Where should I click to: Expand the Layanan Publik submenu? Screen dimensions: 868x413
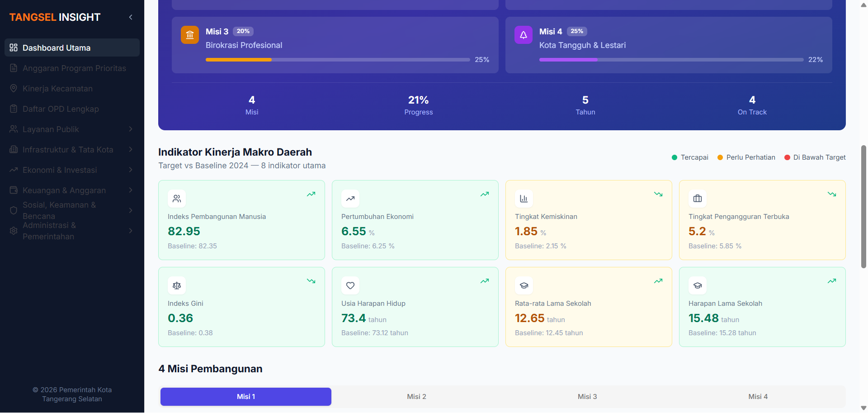131,129
